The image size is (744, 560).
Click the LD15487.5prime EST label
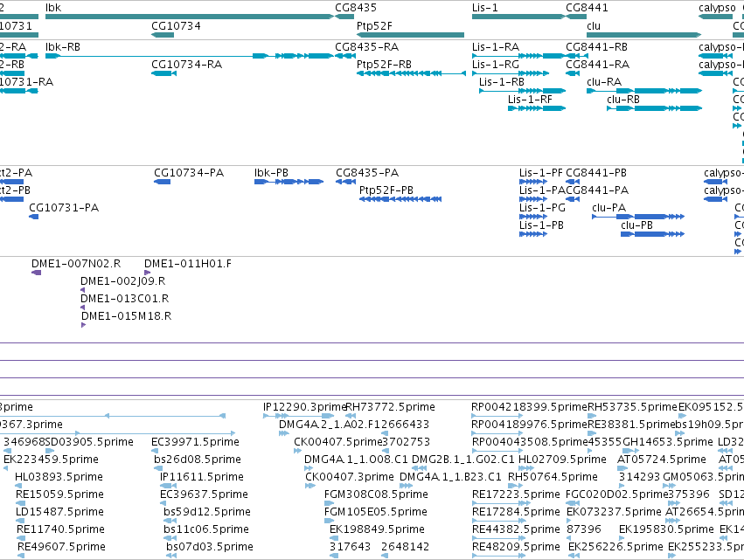[x=59, y=512]
